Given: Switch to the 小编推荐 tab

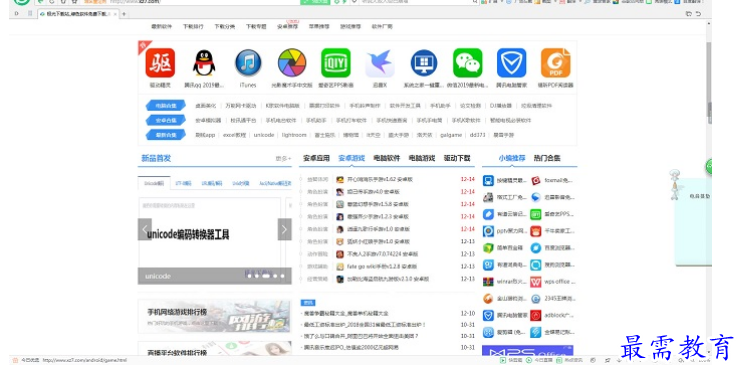Looking at the screenshot, I should [x=512, y=158].
